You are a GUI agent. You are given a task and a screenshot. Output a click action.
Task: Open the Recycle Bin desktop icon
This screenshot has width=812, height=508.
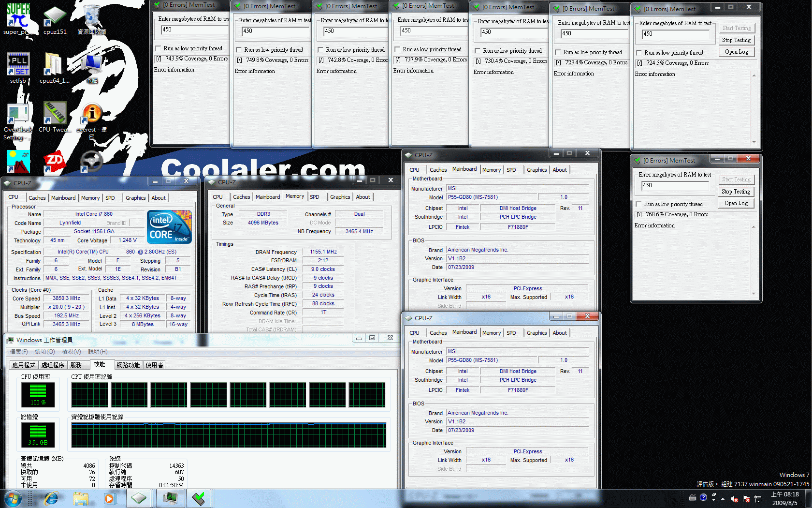(91, 18)
